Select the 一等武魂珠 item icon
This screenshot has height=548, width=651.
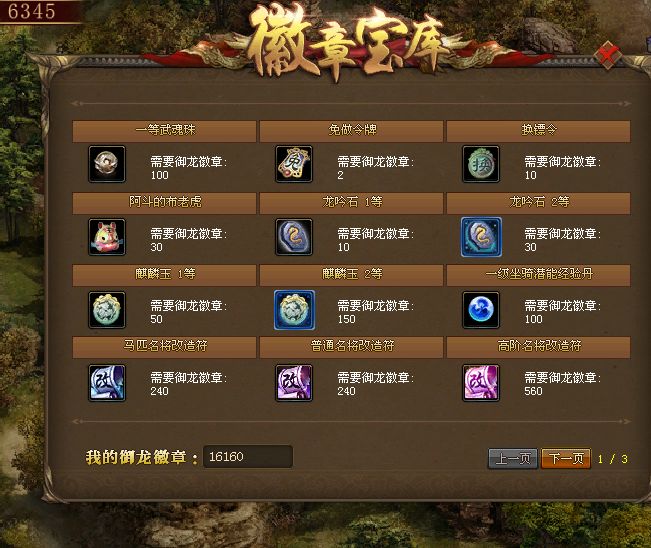coord(107,164)
